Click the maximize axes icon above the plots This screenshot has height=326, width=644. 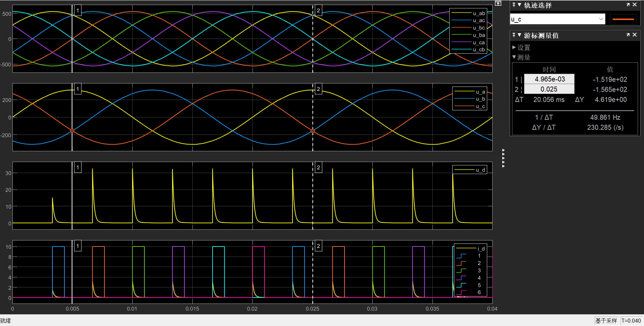coord(498,3)
